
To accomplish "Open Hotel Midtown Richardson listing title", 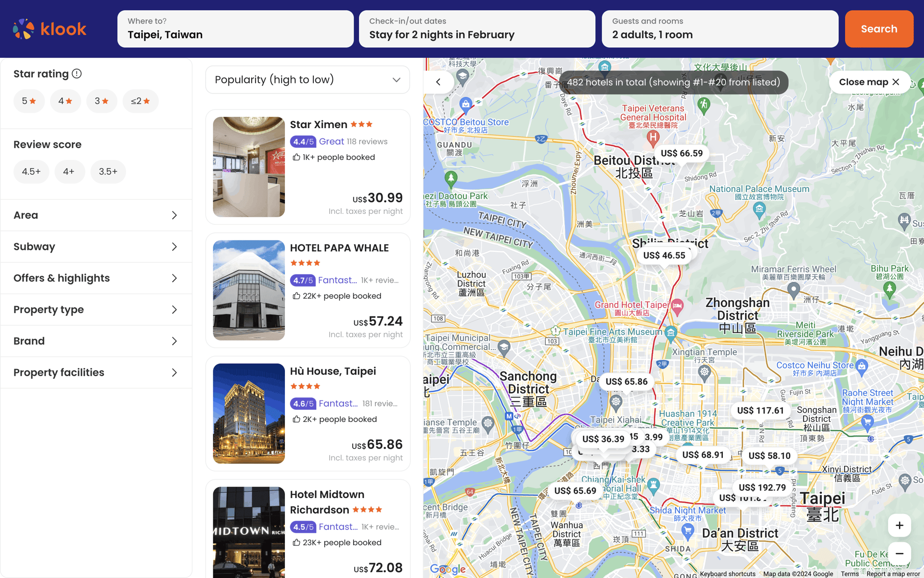I will pyautogui.click(x=327, y=502).
